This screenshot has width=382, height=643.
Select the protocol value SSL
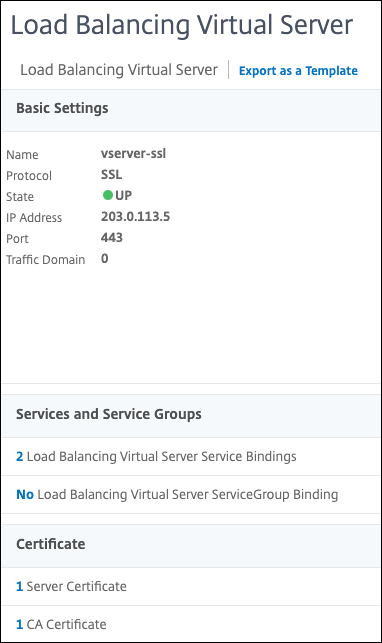tap(111, 174)
